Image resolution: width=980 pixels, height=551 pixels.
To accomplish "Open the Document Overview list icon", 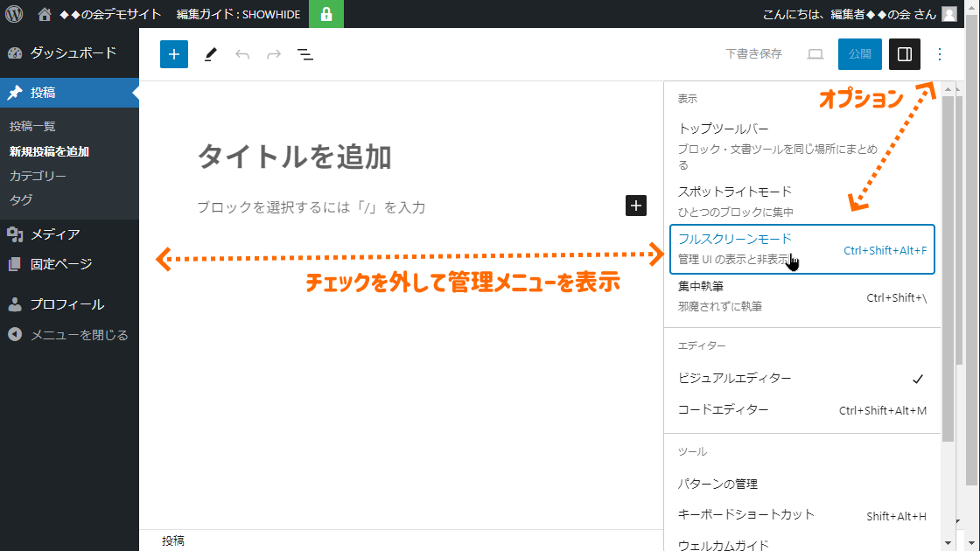I will point(305,54).
